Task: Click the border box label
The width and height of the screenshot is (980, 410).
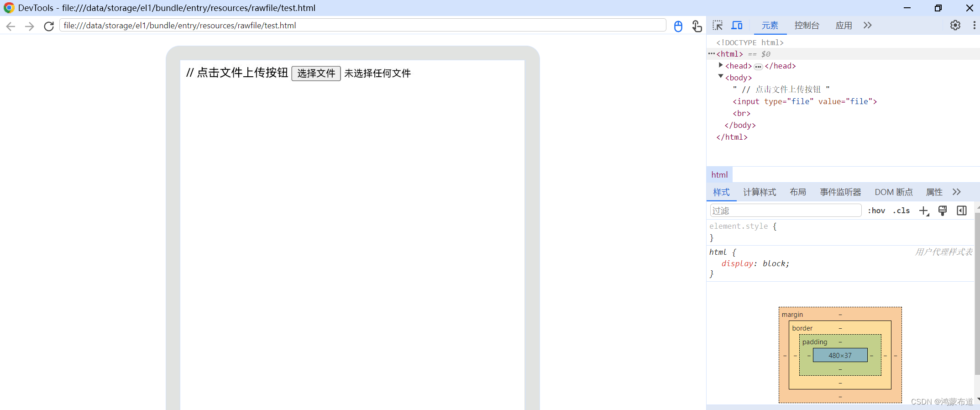Action: pyautogui.click(x=802, y=328)
